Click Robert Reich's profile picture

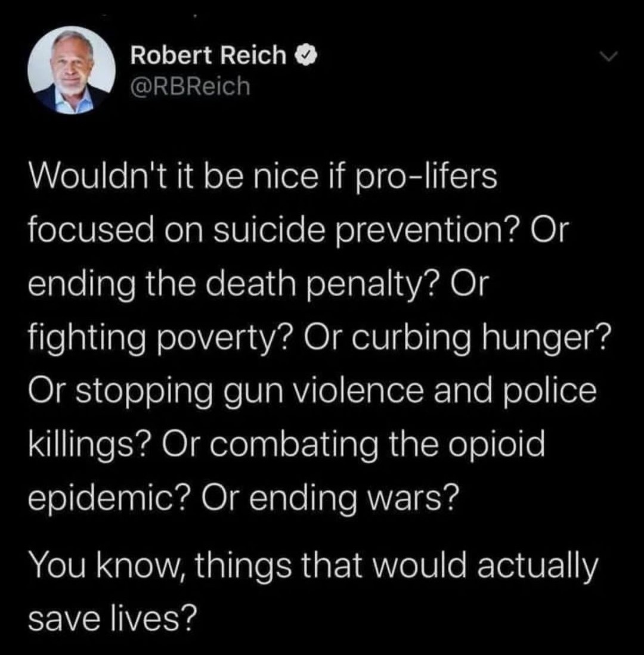pyautogui.click(x=72, y=70)
